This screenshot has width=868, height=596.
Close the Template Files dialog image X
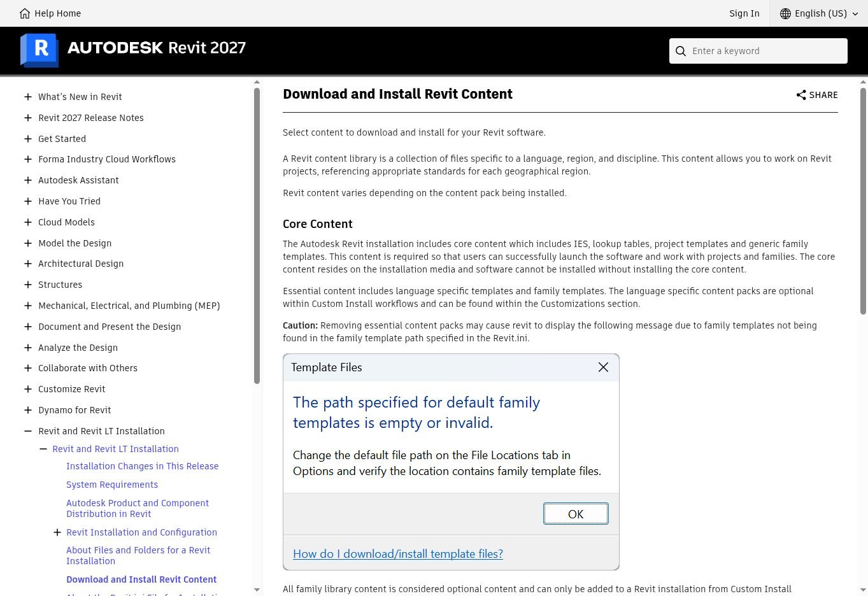click(x=603, y=367)
